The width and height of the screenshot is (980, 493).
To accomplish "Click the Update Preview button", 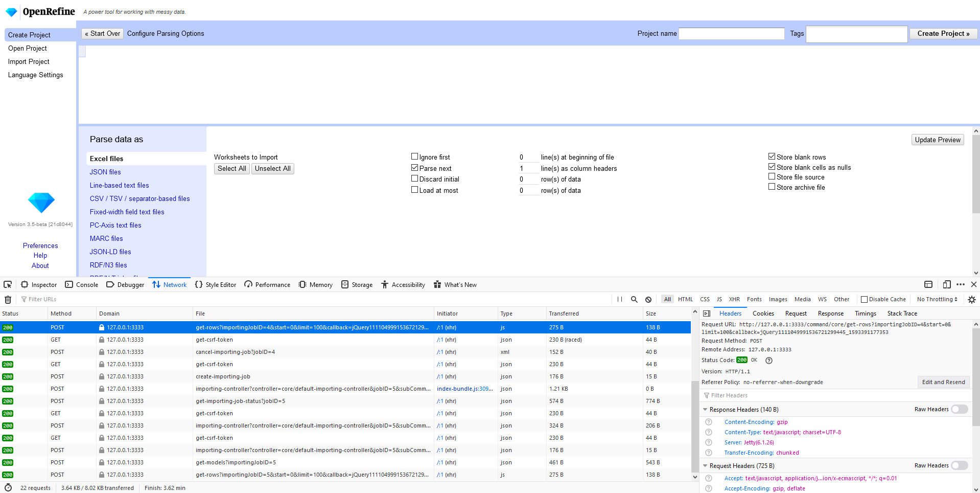I will [938, 140].
